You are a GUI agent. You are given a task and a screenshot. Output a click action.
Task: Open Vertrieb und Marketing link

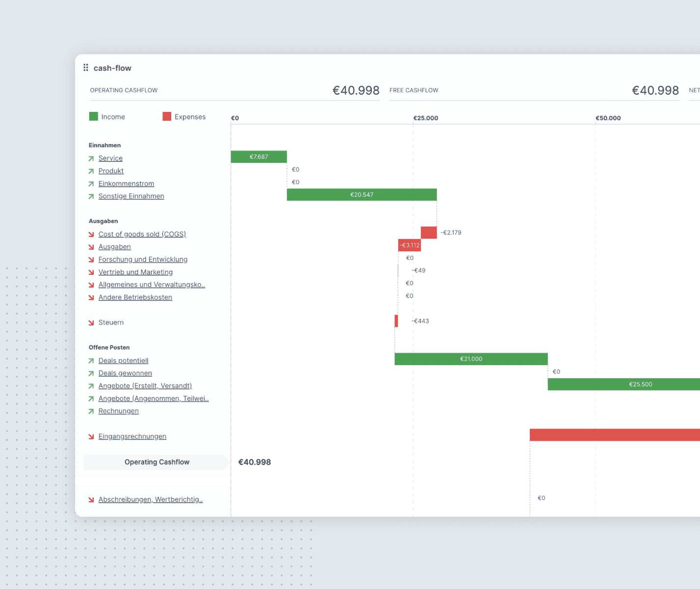[135, 272]
